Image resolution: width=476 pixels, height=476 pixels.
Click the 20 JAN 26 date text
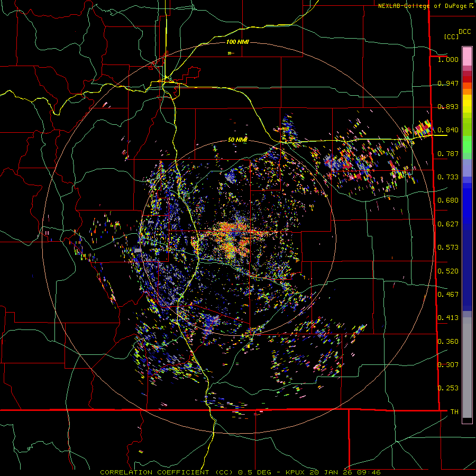point(332,472)
